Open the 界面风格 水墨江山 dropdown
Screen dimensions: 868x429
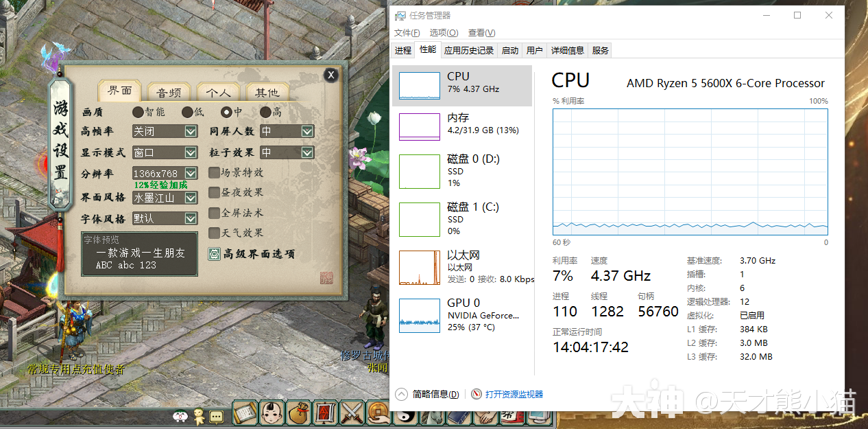tap(191, 198)
